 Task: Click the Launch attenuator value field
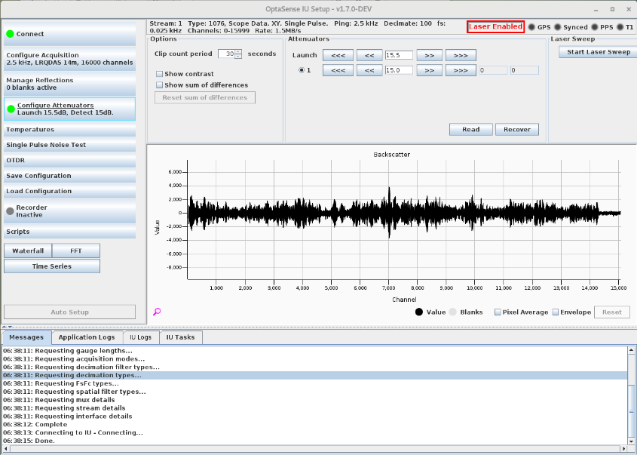point(398,56)
